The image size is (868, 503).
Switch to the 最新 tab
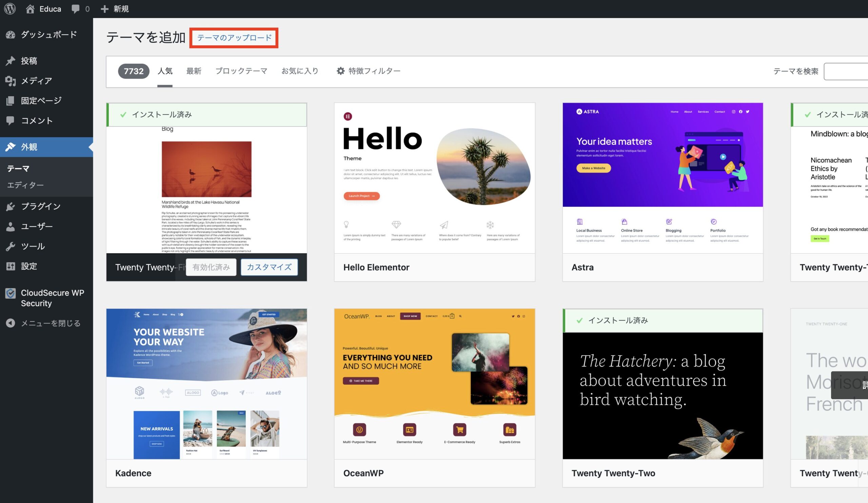(194, 71)
